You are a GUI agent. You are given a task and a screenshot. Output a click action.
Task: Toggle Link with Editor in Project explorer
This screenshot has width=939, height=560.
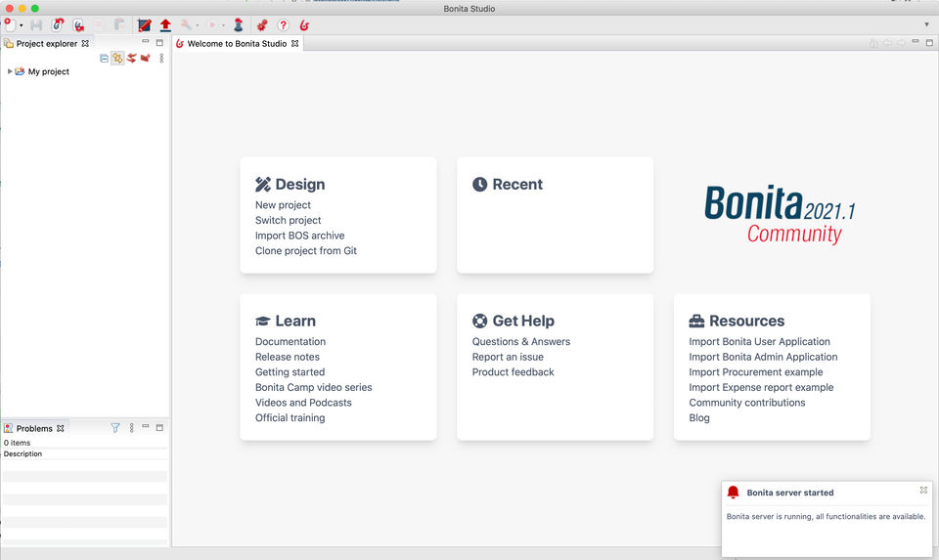coord(117,58)
